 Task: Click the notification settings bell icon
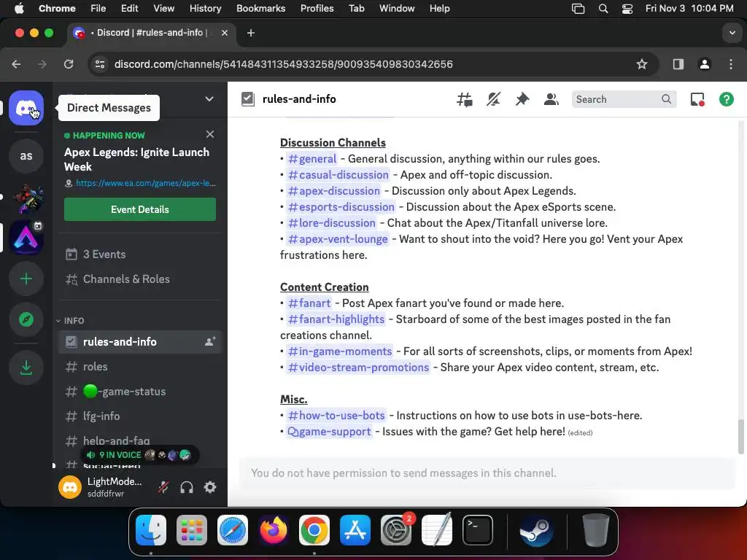click(493, 99)
